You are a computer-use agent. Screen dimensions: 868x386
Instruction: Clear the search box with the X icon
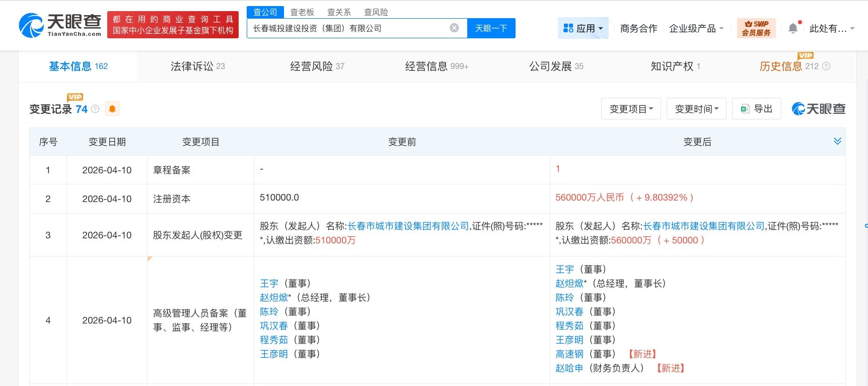[454, 28]
